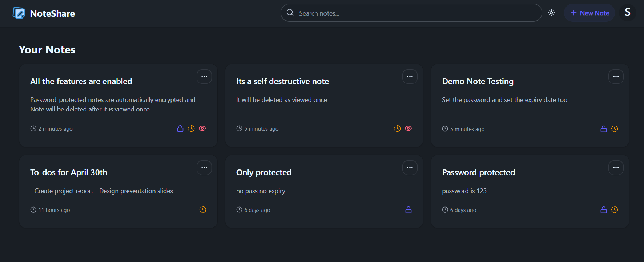Click expiry clock icon on 'Its a self destructive note'
Screen dimensions: 644x262
397,128
